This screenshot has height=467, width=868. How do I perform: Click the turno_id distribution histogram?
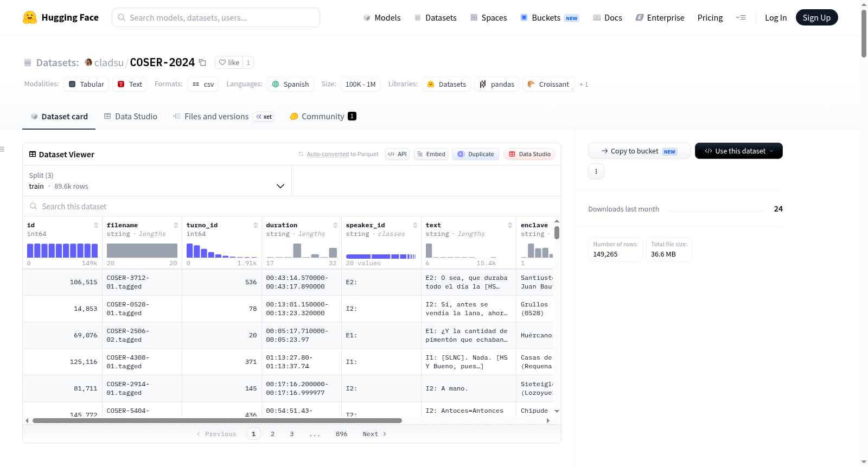tap(222, 251)
